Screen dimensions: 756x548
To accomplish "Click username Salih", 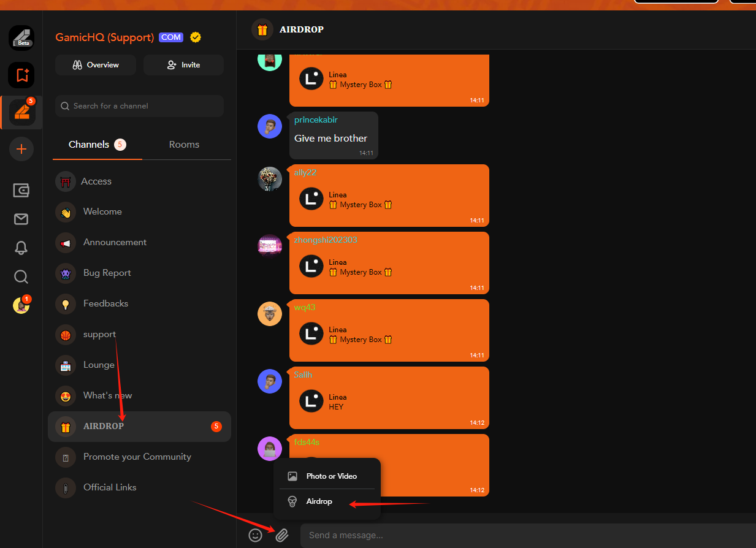I will point(303,375).
